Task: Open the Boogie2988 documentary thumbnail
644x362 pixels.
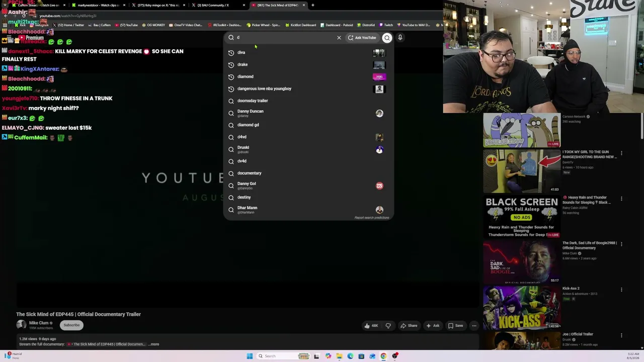Action: click(522, 262)
